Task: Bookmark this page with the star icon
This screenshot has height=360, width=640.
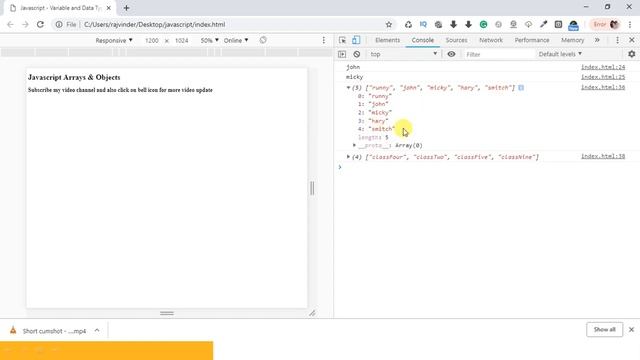Action: point(389,24)
